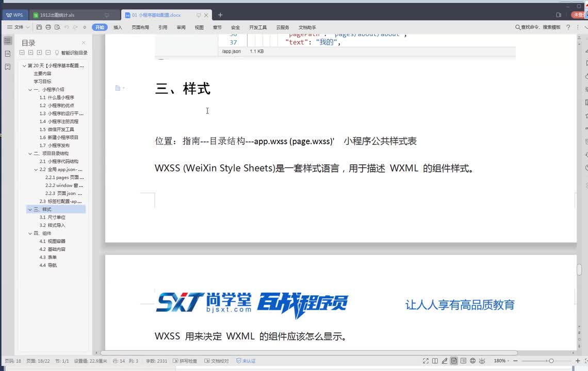Click the Print icon in quick toolbar
588x371 pixels.
(48, 27)
